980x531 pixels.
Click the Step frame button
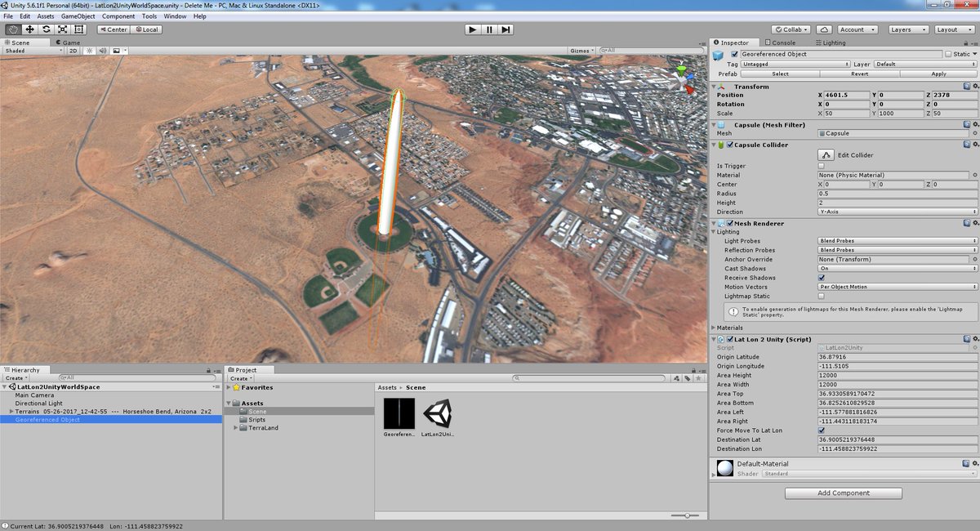(506, 29)
